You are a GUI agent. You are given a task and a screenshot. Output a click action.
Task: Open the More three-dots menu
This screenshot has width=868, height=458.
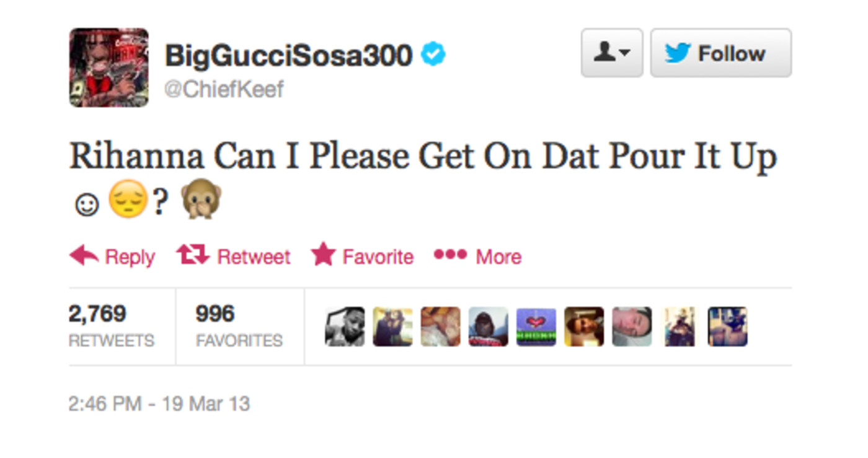[x=450, y=254]
